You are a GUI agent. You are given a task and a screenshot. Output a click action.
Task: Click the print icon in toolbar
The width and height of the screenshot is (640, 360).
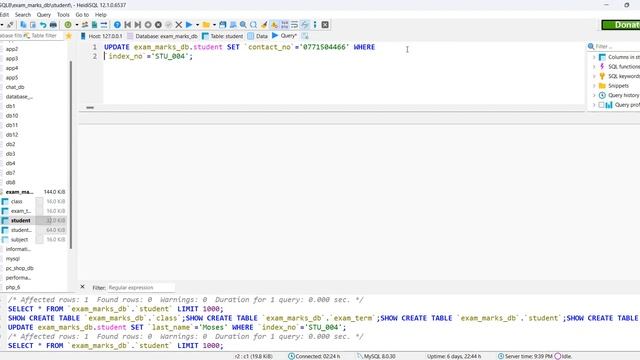[x=53, y=25]
